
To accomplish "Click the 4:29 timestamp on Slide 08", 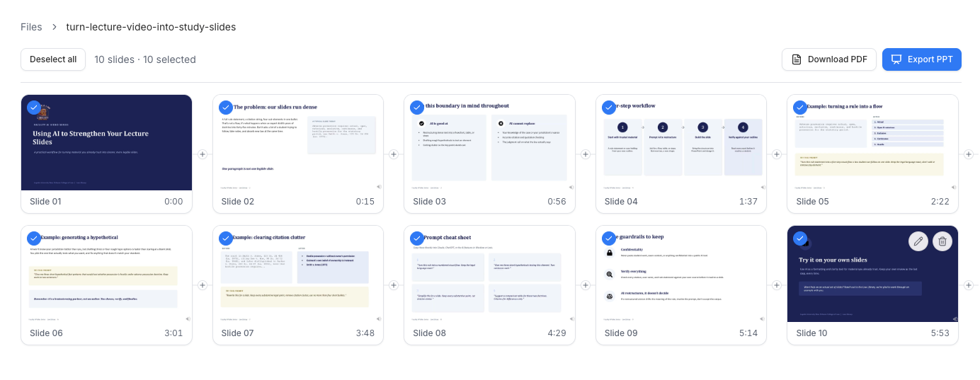I will pos(557,333).
